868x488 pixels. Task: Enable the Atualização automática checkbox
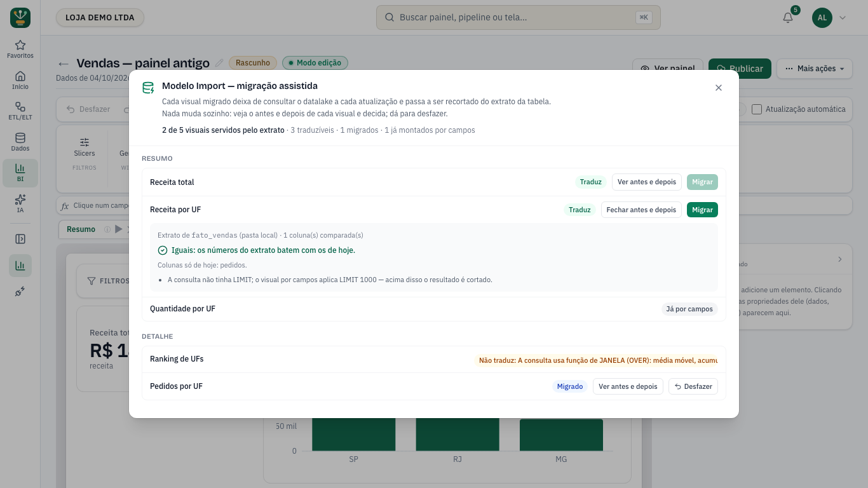(757, 109)
